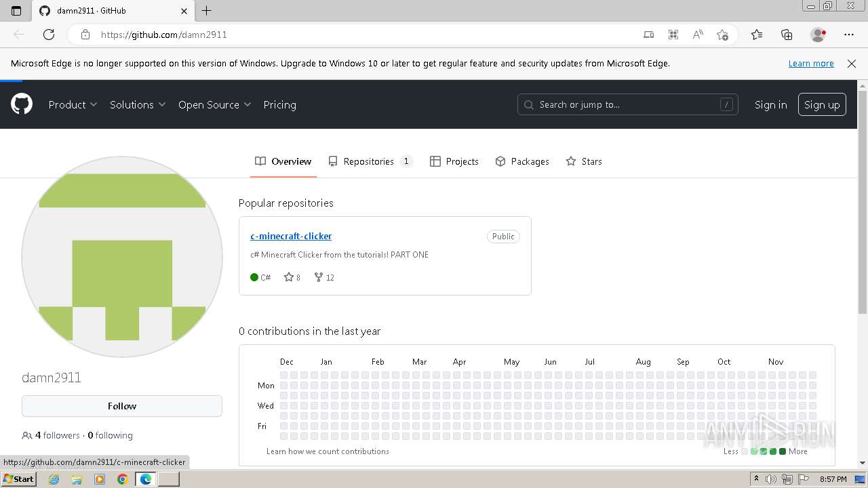
Task: Open the apps available icon in address bar
Action: [673, 35]
